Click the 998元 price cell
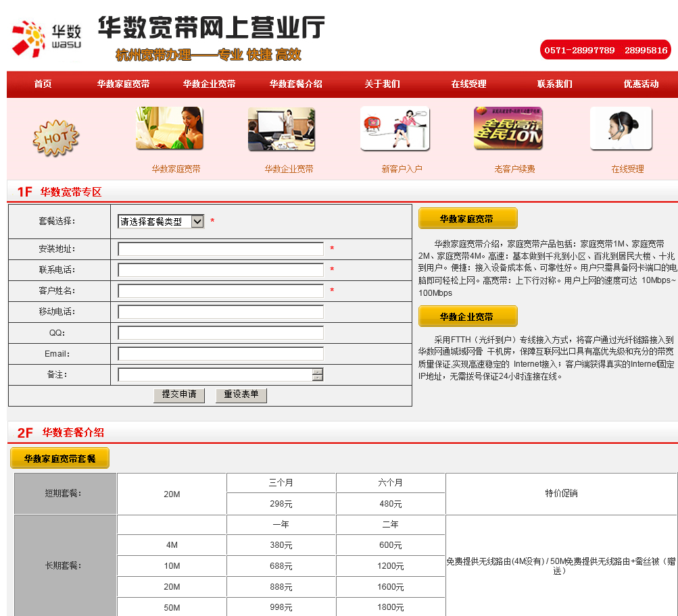Viewport: 678px width, 616px height. pyautogui.click(x=281, y=607)
